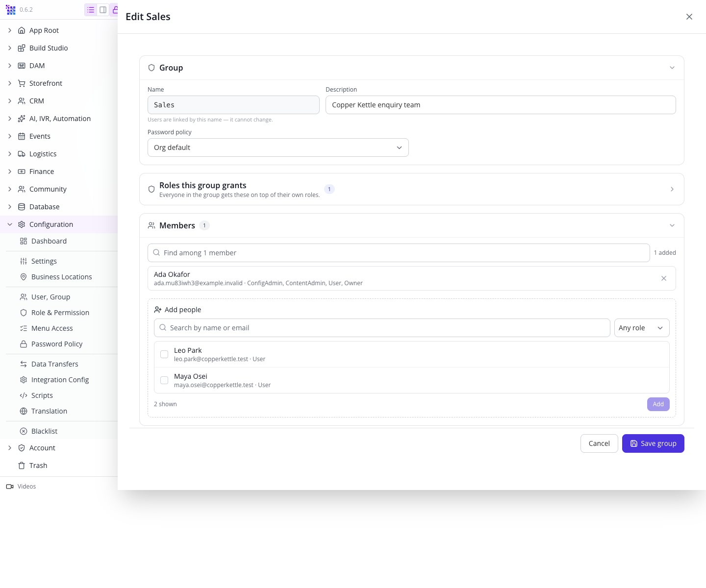Click the Save group button

click(x=653, y=443)
